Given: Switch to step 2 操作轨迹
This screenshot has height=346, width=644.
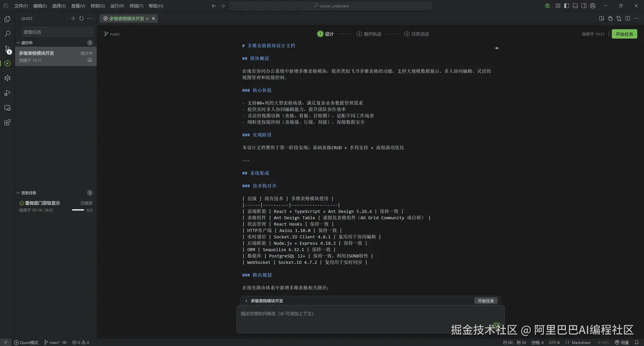Looking at the screenshot, I should coord(369,34).
